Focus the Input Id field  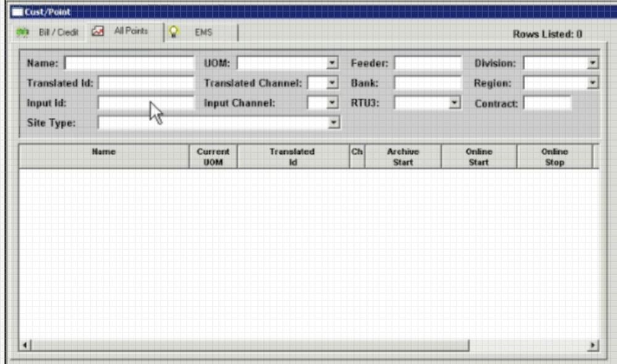click(x=146, y=103)
